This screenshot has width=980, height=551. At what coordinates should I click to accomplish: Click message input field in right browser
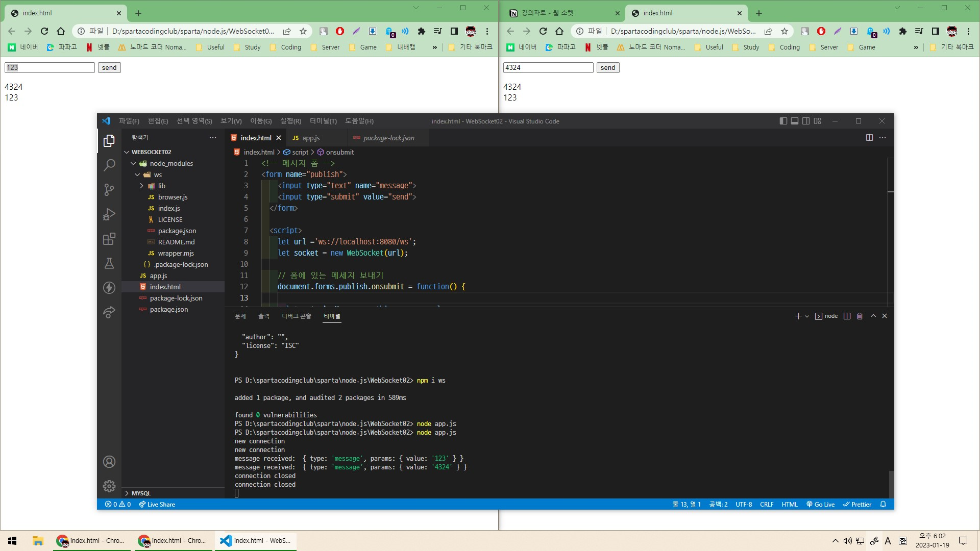point(548,67)
